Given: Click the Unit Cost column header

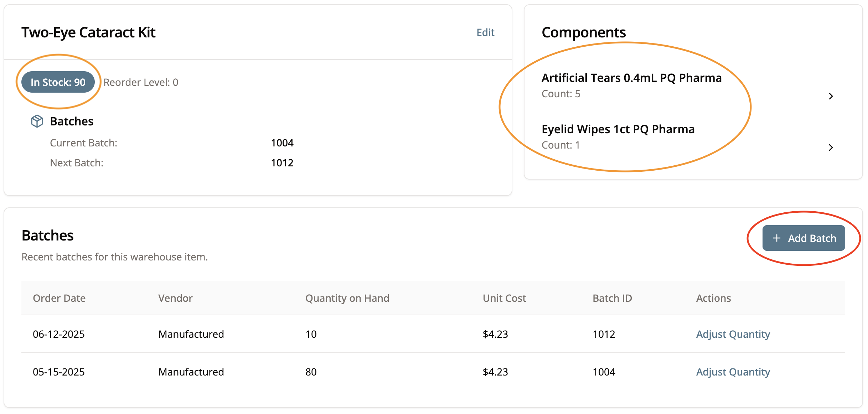Looking at the screenshot, I should (504, 298).
